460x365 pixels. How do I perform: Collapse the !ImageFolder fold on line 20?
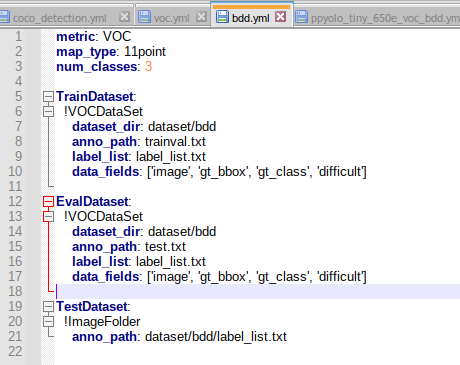(48, 321)
